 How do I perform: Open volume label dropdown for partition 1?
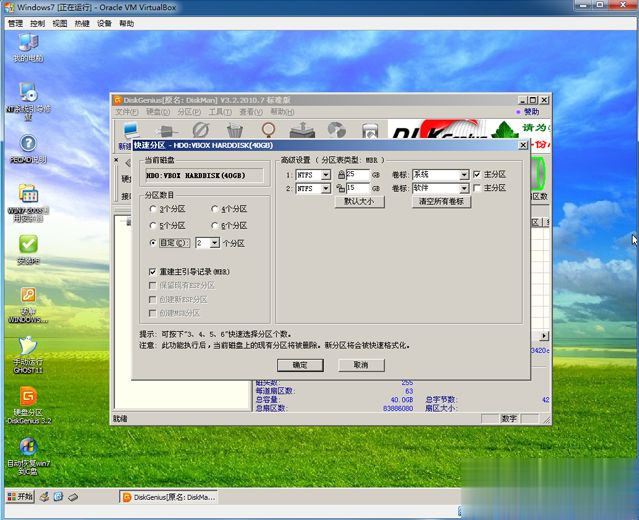click(x=464, y=175)
